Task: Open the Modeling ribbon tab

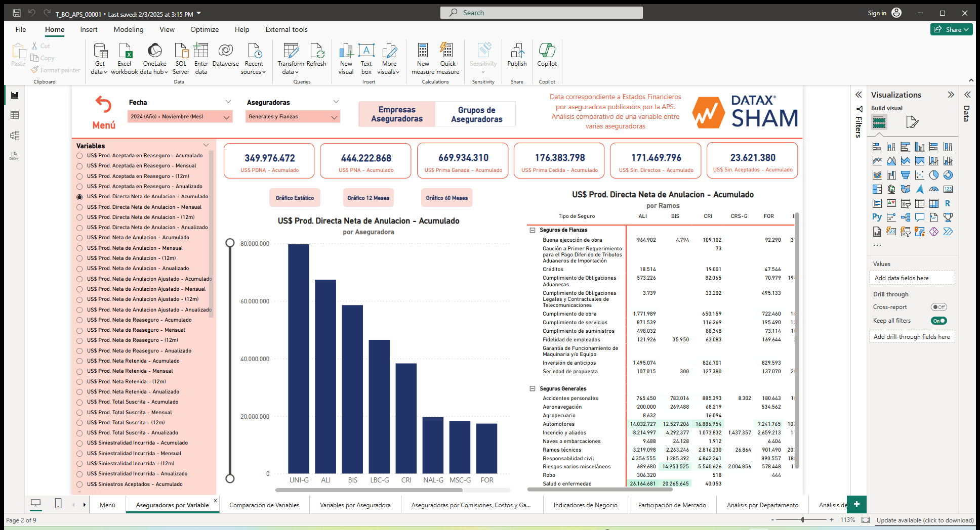Action: (x=128, y=29)
